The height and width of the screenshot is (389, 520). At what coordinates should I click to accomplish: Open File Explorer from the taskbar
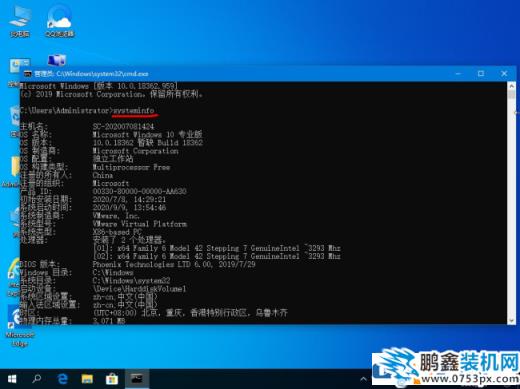click(87, 379)
